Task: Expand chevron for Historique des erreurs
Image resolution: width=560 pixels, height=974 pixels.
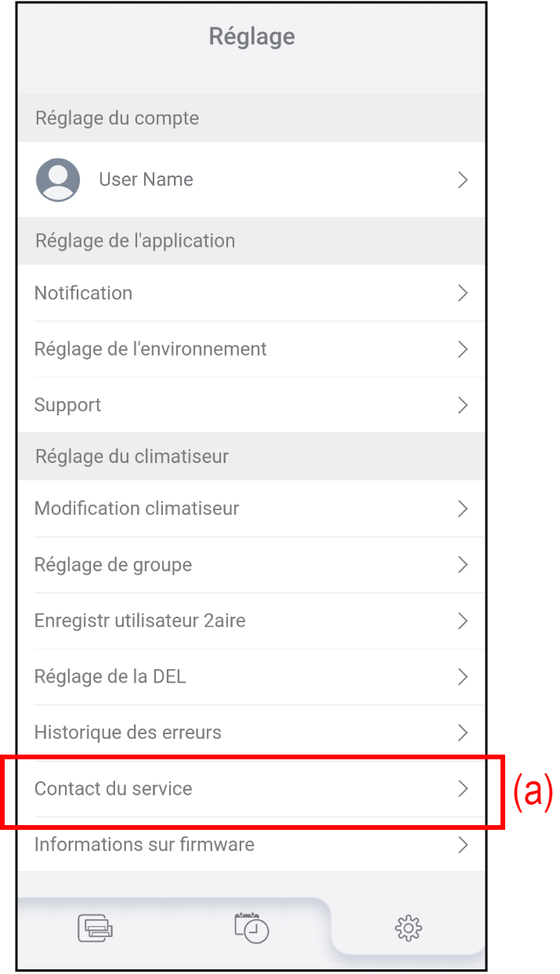Action: [x=463, y=733]
